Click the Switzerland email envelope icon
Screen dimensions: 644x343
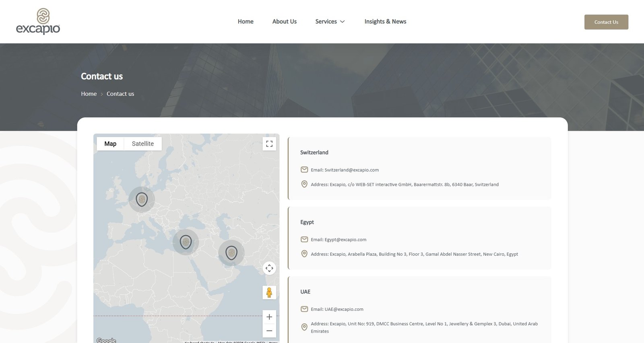coord(304,170)
